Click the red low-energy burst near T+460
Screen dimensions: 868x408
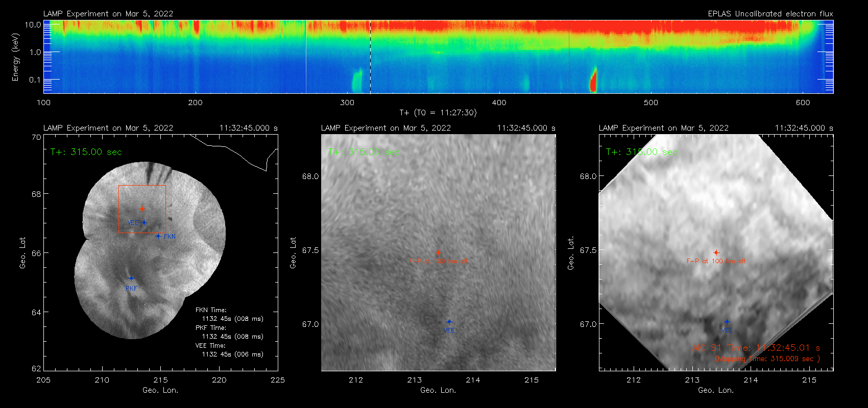[593, 81]
